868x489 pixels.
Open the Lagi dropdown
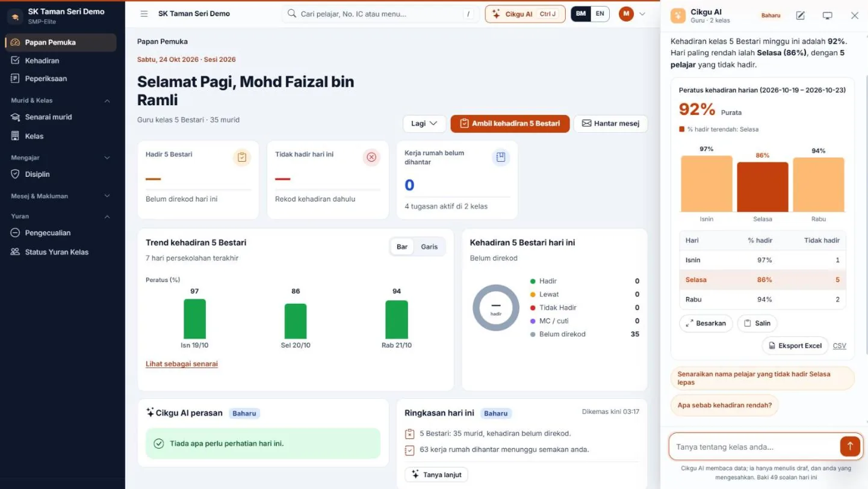[x=424, y=123]
